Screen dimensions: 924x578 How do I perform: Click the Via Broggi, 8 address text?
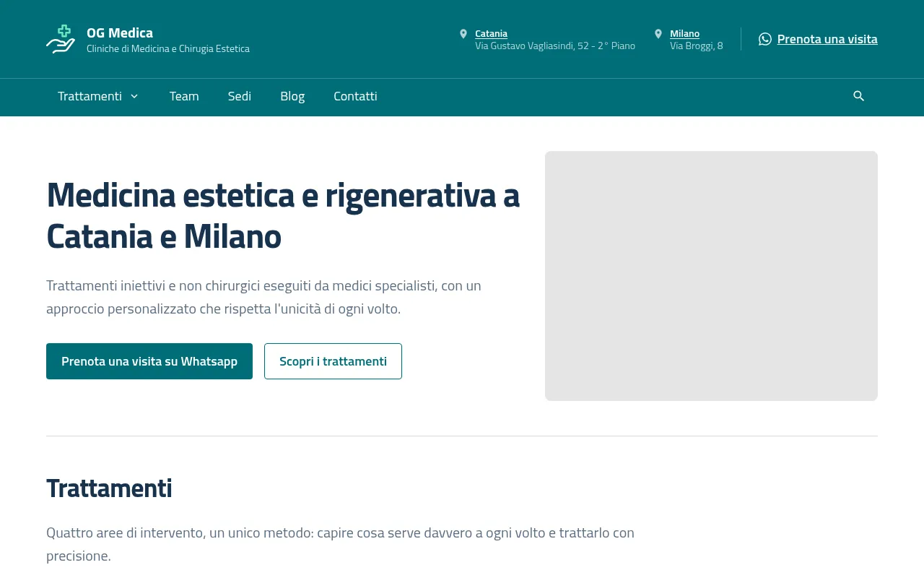[696, 46]
